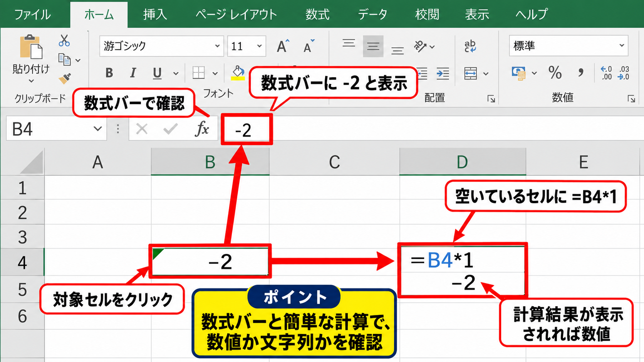
Task: Open borders dropdown arrow
Action: (x=215, y=73)
